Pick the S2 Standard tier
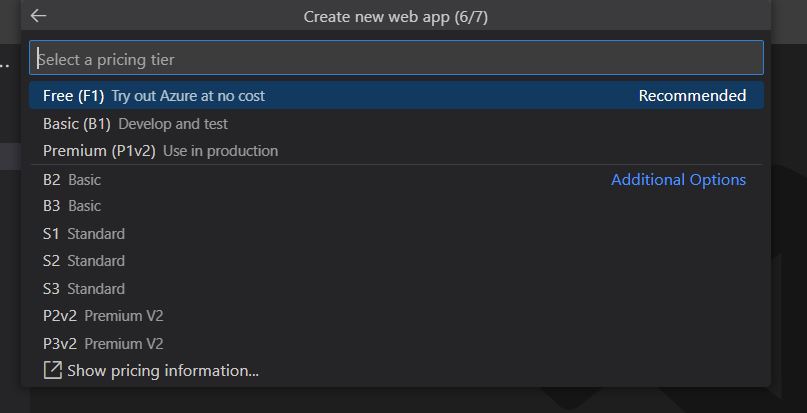 (84, 261)
